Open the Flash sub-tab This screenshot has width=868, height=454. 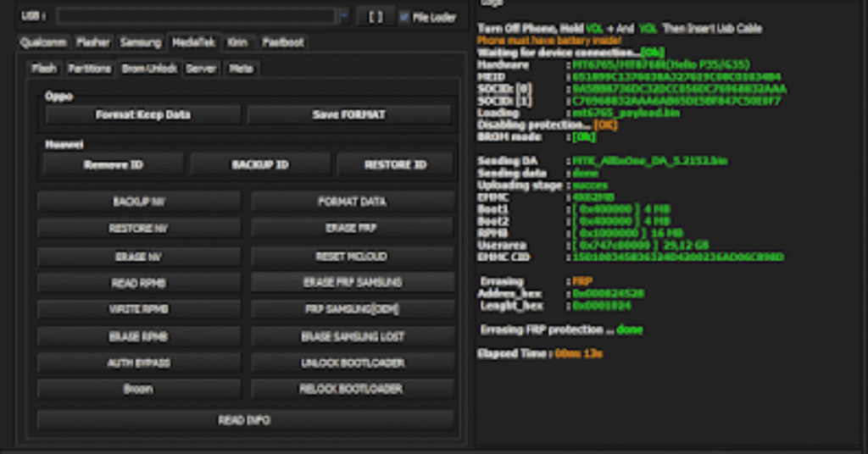[x=44, y=69]
